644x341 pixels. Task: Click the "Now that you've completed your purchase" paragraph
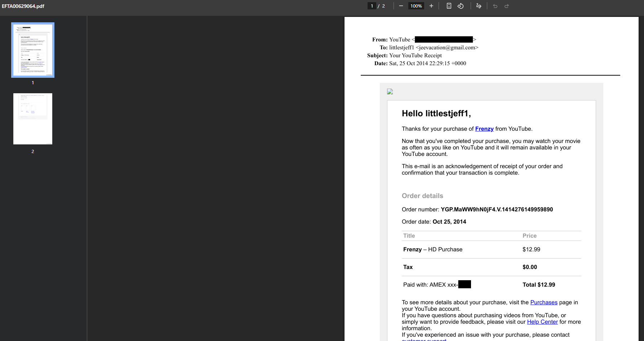[x=491, y=148]
